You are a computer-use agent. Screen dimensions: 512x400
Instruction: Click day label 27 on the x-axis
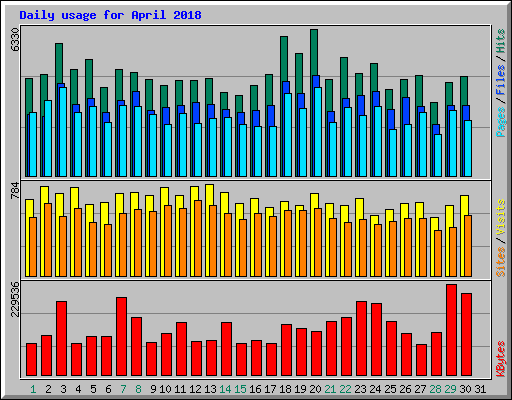[x=420, y=389]
